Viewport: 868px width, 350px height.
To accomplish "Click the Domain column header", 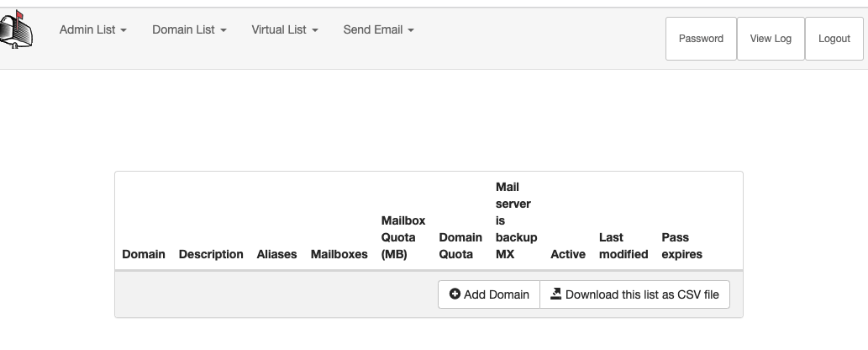I will [x=144, y=254].
